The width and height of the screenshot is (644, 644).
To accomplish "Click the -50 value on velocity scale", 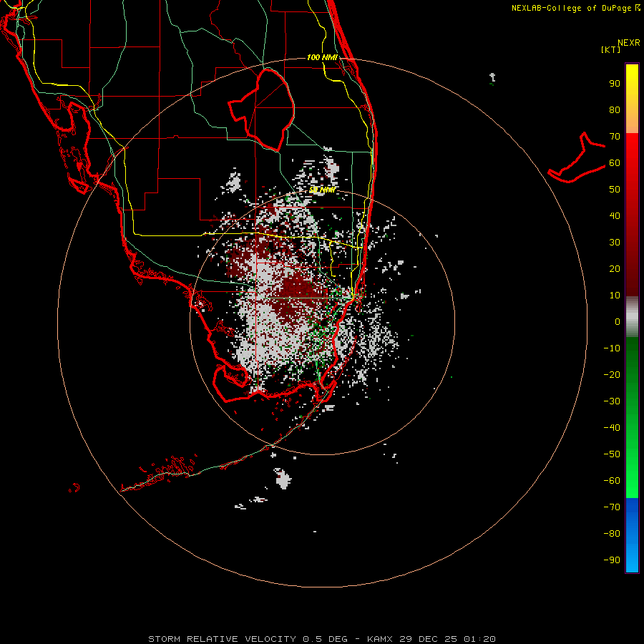I will (612, 454).
